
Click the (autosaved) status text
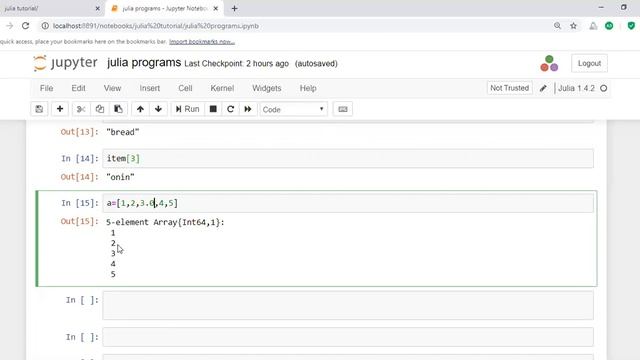pyautogui.click(x=316, y=64)
